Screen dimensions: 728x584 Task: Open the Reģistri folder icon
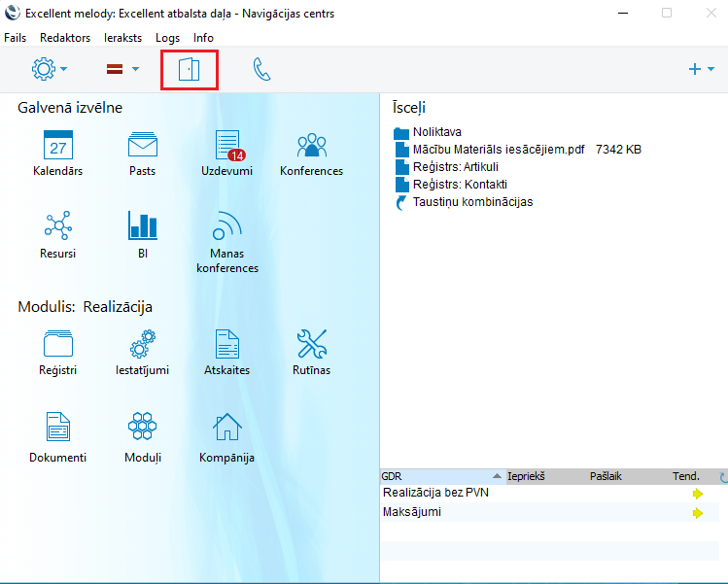tap(58, 345)
